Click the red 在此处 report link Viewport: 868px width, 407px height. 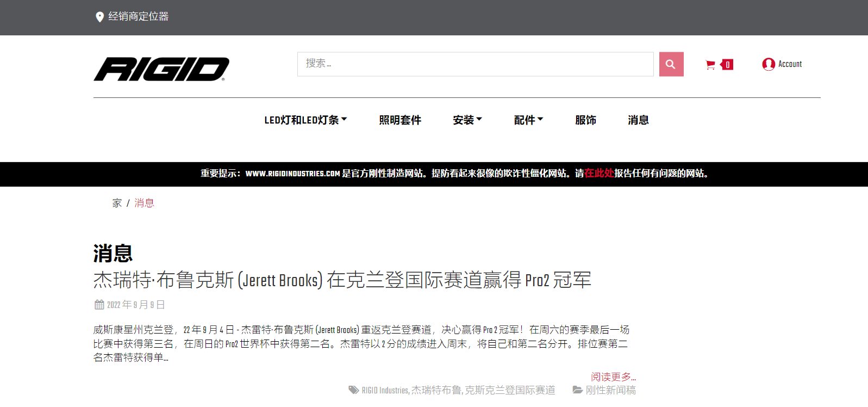599,174
